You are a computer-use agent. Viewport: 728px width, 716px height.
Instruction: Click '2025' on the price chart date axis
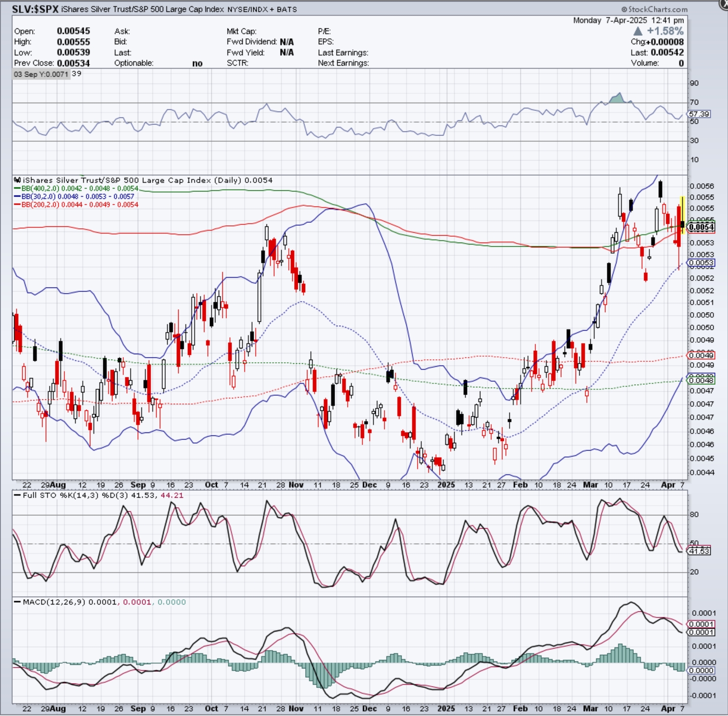[x=446, y=485]
